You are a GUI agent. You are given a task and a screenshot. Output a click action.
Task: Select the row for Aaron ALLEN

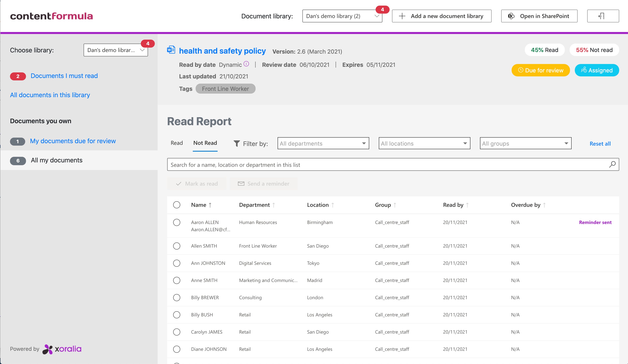pyautogui.click(x=177, y=222)
